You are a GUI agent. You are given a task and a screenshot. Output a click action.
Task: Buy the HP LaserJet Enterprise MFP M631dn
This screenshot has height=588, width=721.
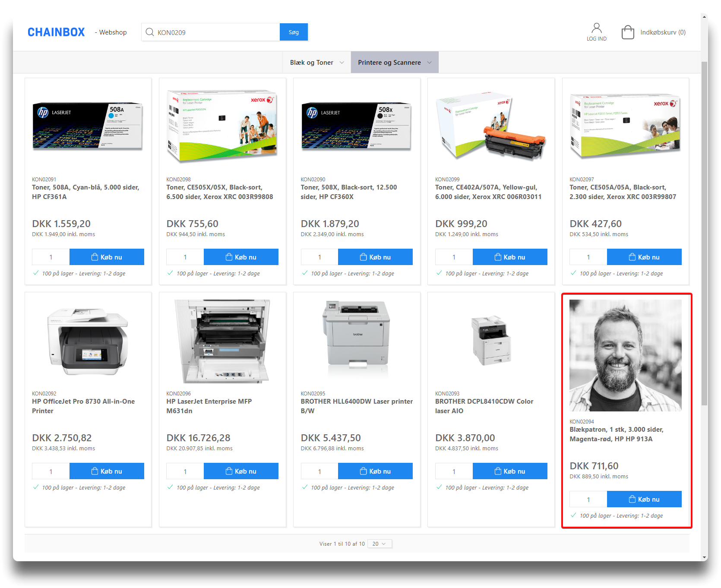tap(241, 471)
